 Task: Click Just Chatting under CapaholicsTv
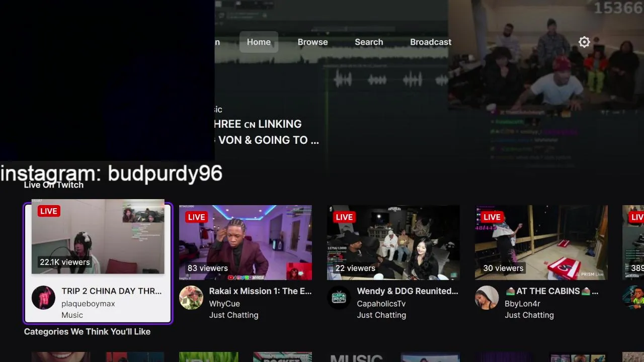pyautogui.click(x=381, y=315)
